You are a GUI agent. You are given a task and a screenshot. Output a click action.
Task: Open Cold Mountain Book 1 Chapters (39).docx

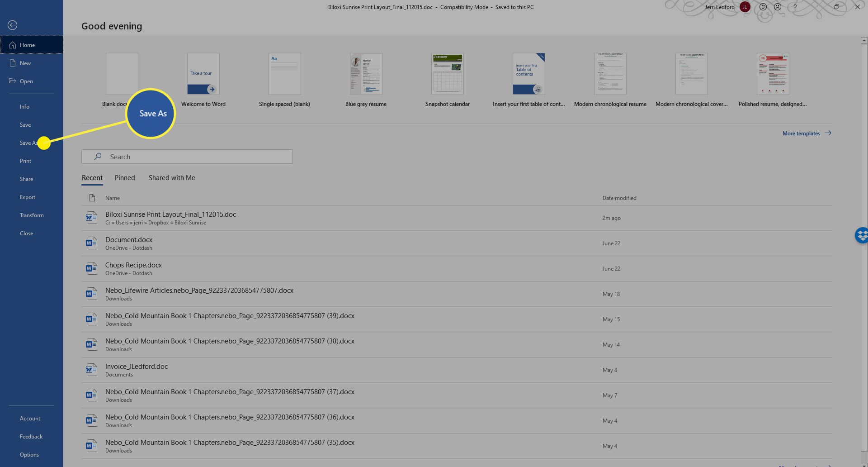click(457, 319)
